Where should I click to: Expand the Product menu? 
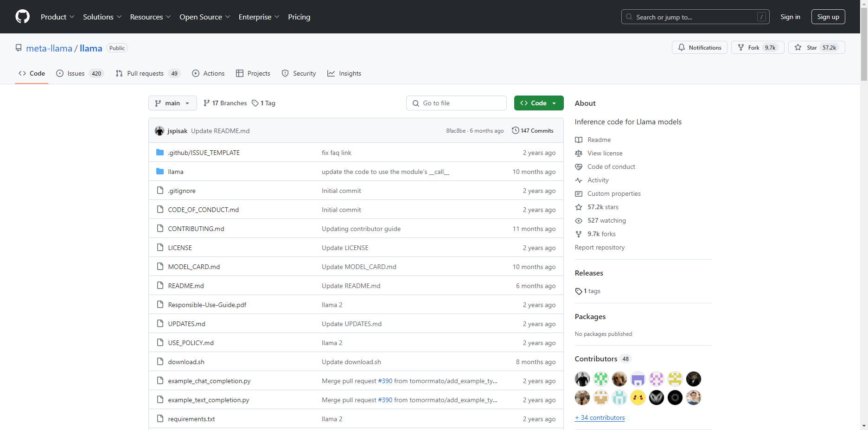tap(57, 17)
